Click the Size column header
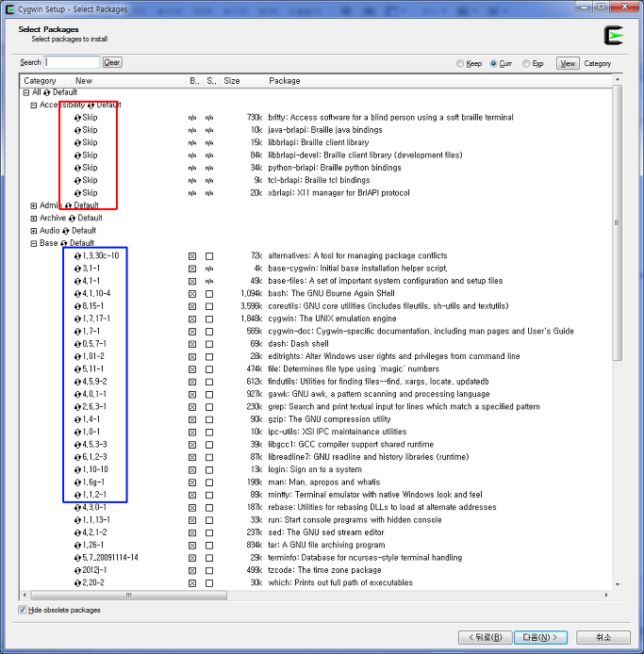The width and height of the screenshot is (644, 654). (242, 81)
